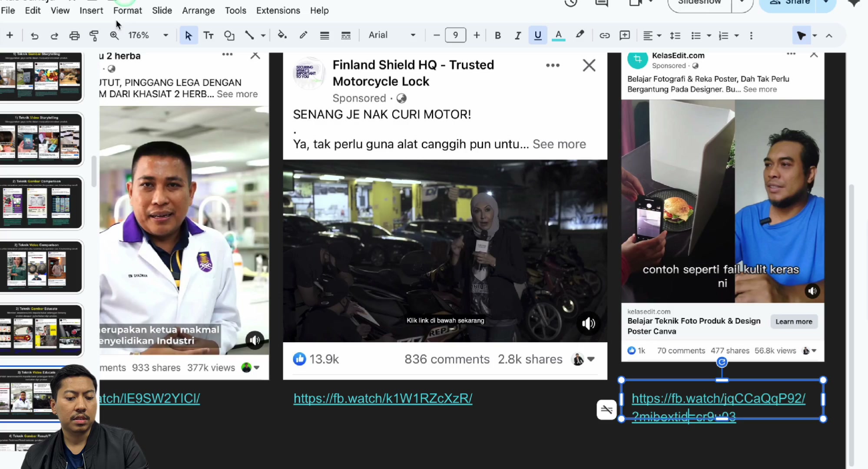Add comment using the toolbar icon
The width and height of the screenshot is (868, 469).
tap(625, 36)
